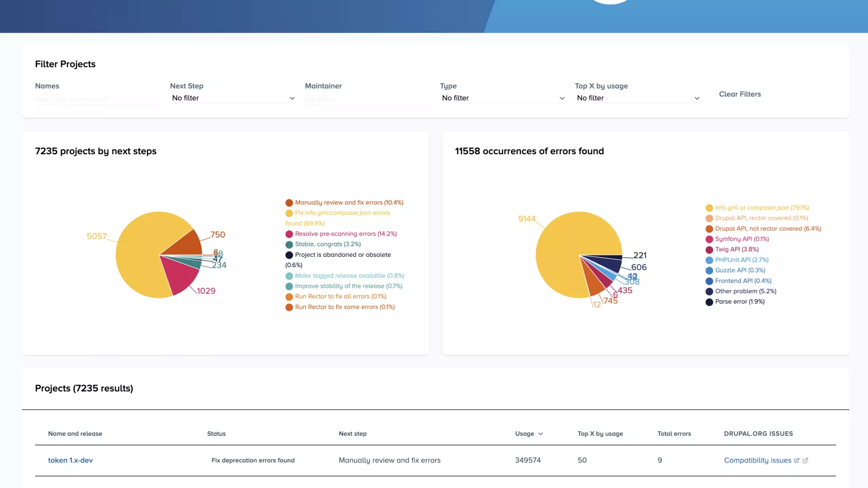Toggle the Make tagged release available legend entry

[x=345, y=276]
